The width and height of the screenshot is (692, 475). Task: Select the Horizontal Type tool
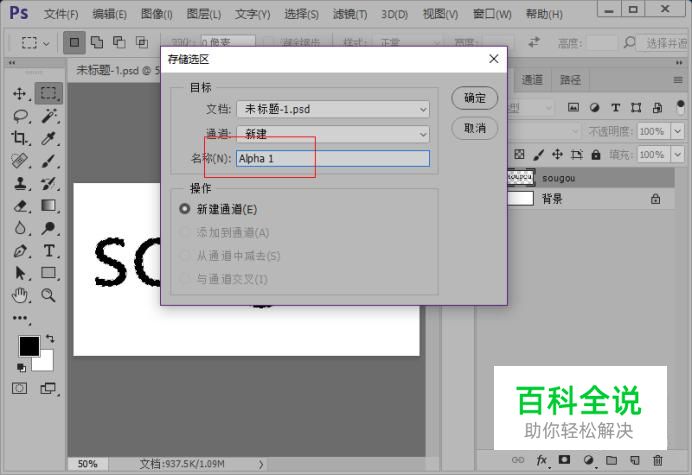click(x=49, y=251)
